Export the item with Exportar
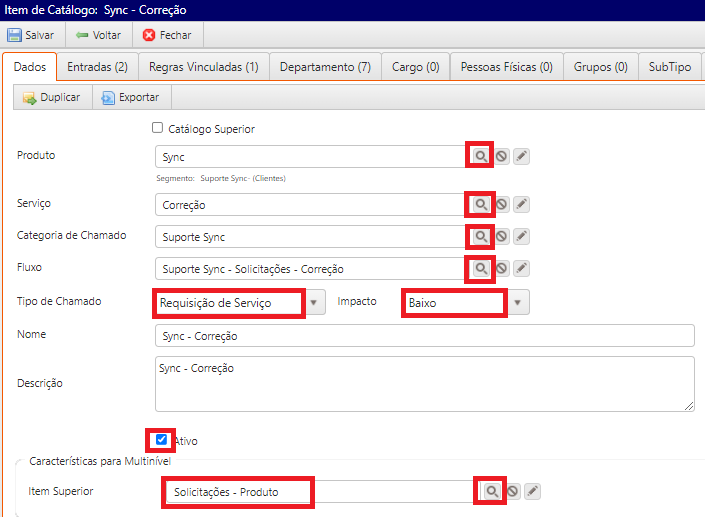 (x=131, y=98)
